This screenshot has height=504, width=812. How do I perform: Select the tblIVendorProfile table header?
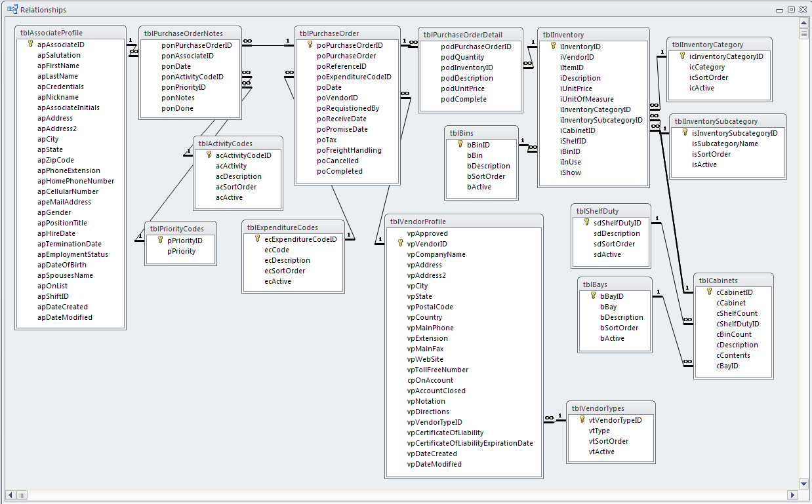(x=464, y=220)
